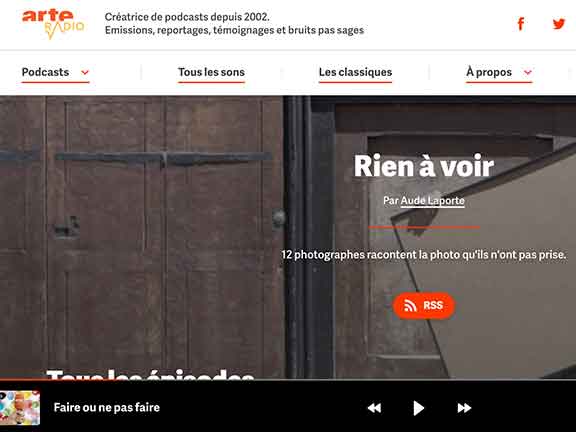Image resolution: width=576 pixels, height=432 pixels.
Task: Open the Podcasts menu
Action: click(45, 72)
